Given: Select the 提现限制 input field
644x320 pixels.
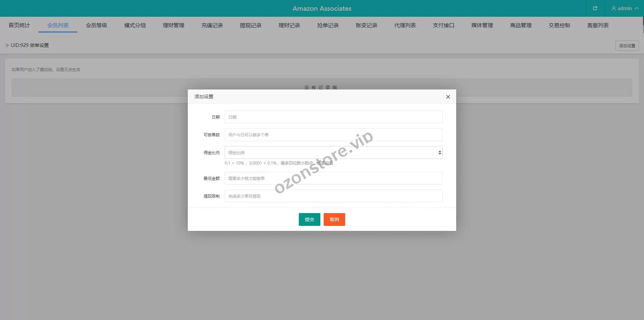Looking at the screenshot, I should tap(333, 196).
